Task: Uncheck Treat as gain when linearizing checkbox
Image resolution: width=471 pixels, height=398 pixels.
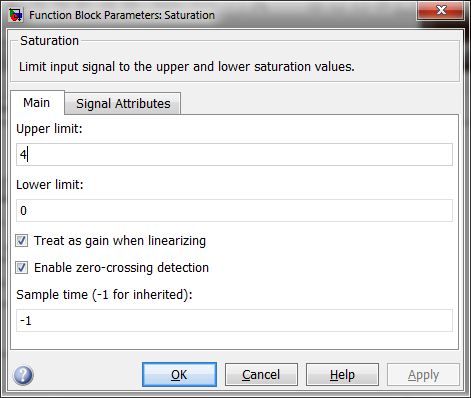Action: (x=21, y=241)
